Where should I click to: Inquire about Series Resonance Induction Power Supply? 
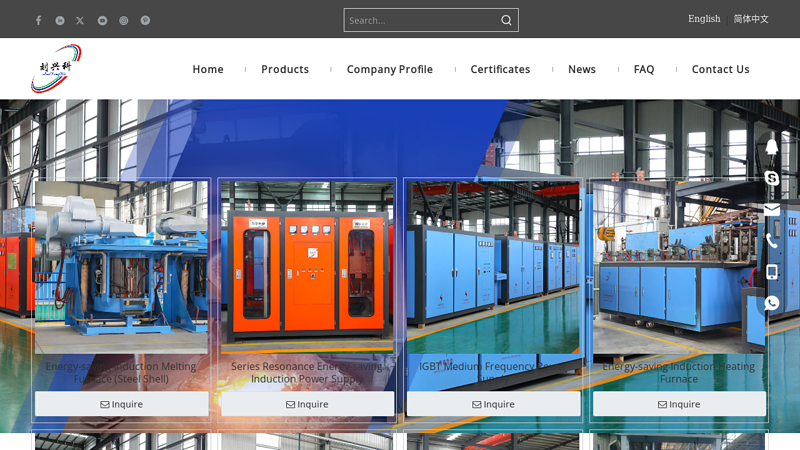click(307, 404)
